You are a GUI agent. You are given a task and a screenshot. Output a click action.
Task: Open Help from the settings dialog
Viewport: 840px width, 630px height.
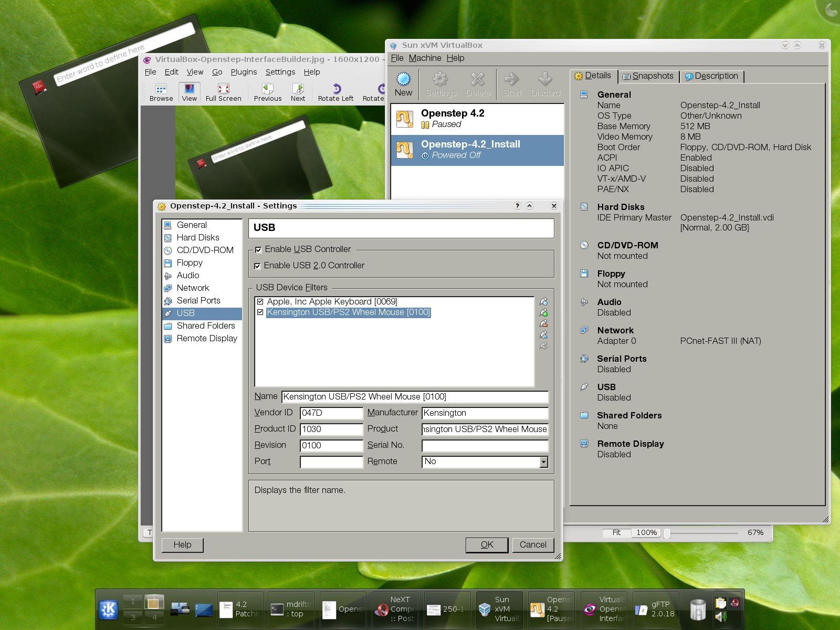click(x=182, y=544)
